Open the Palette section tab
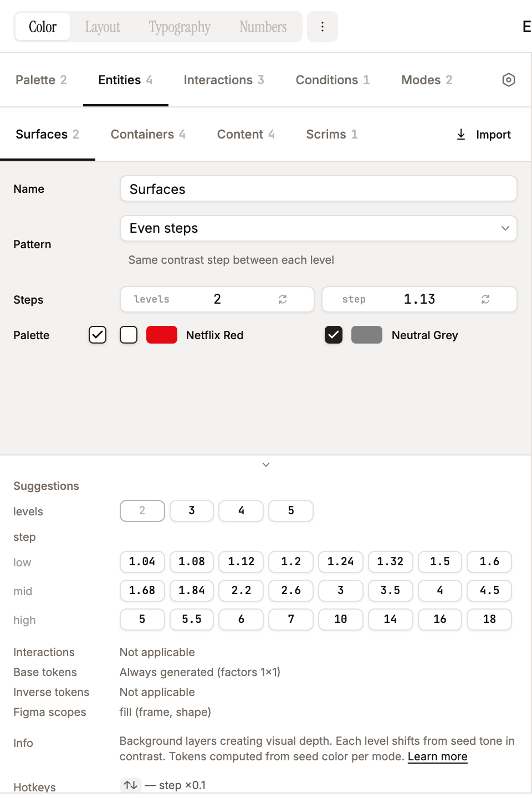Viewport: 532px width, 798px height. pyautogui.click(x=41, y=80)
